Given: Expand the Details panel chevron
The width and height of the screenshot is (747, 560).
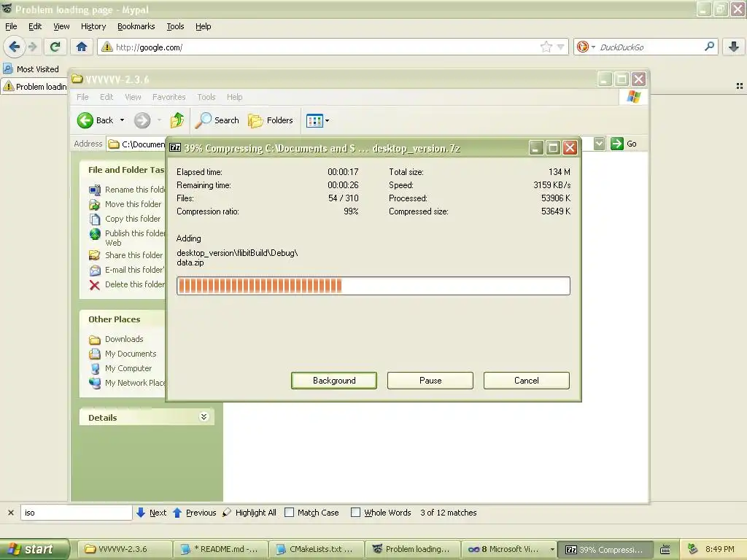Looking at the screenshot, I should [204, 416].
